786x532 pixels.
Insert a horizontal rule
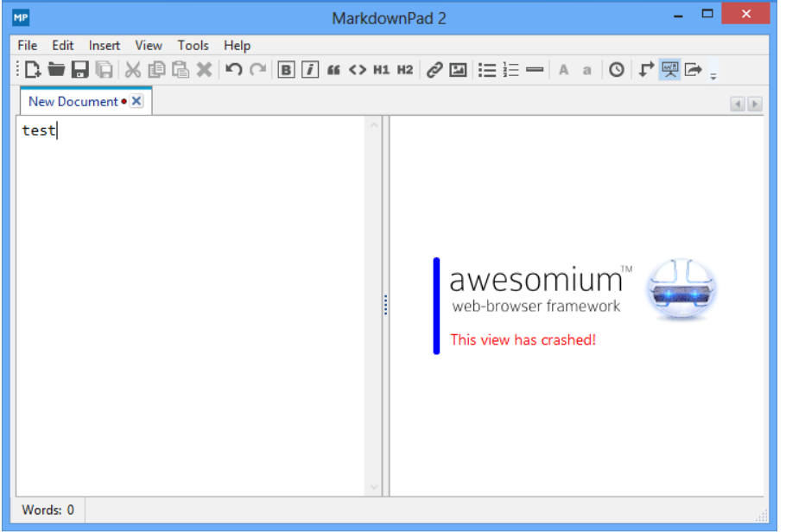point(536,70)
